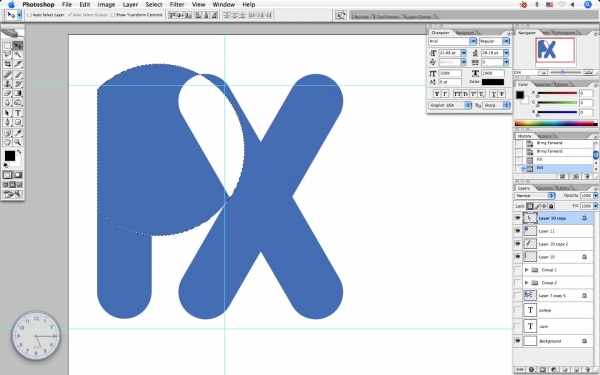
Task: Select the Brush tool
Action: (18, 75)
